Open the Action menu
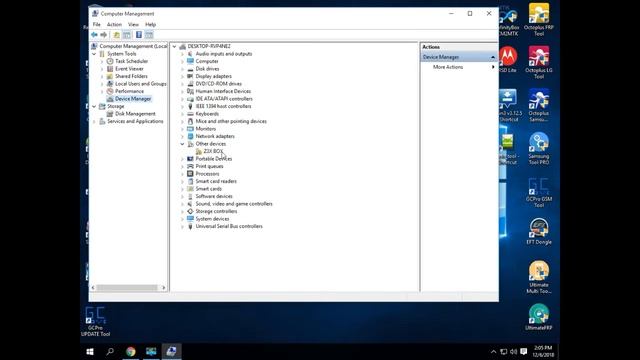 [x=114, y=24]
